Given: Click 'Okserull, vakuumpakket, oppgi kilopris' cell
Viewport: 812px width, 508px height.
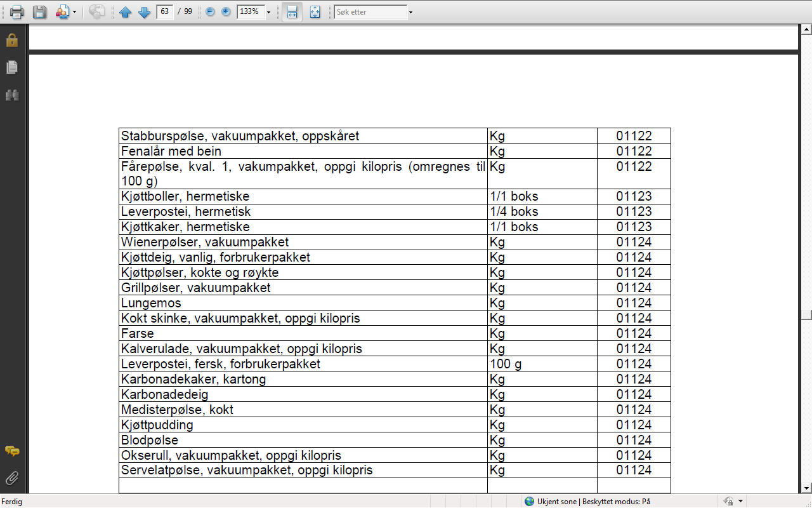Looking at the screenshot, I should [303, 455].
